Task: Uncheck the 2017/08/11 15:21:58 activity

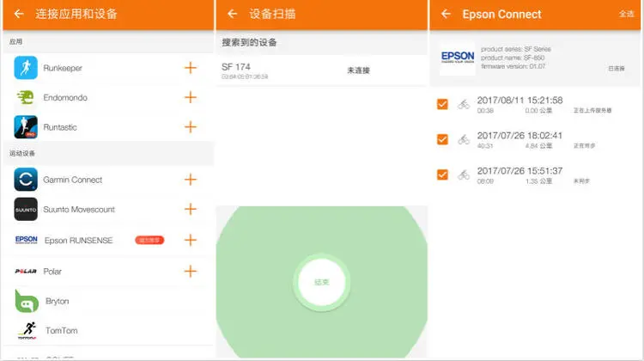Action: pyautogui.click(x=442, y=105)
